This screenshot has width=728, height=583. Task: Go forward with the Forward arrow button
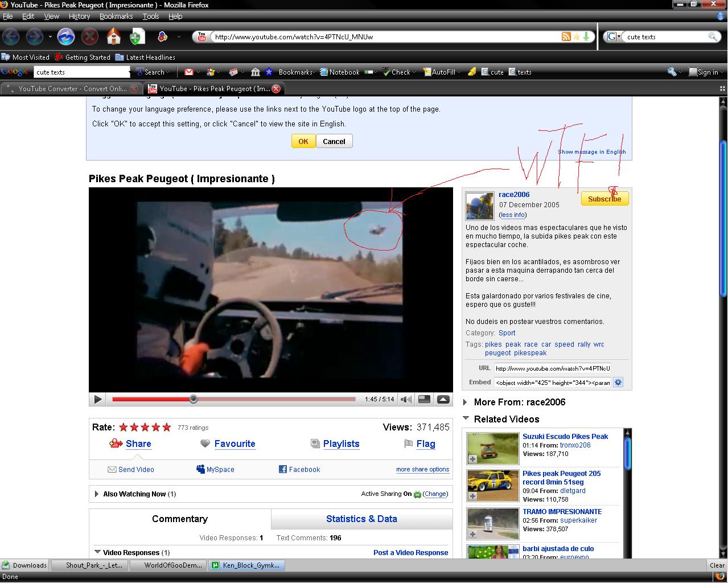point(35,37)
